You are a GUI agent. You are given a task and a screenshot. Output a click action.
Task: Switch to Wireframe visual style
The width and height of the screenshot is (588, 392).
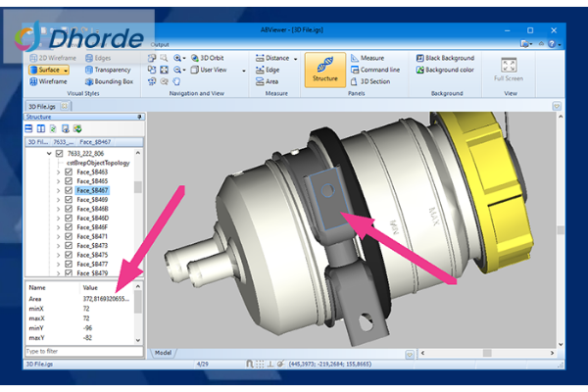[x=52, y=82]
